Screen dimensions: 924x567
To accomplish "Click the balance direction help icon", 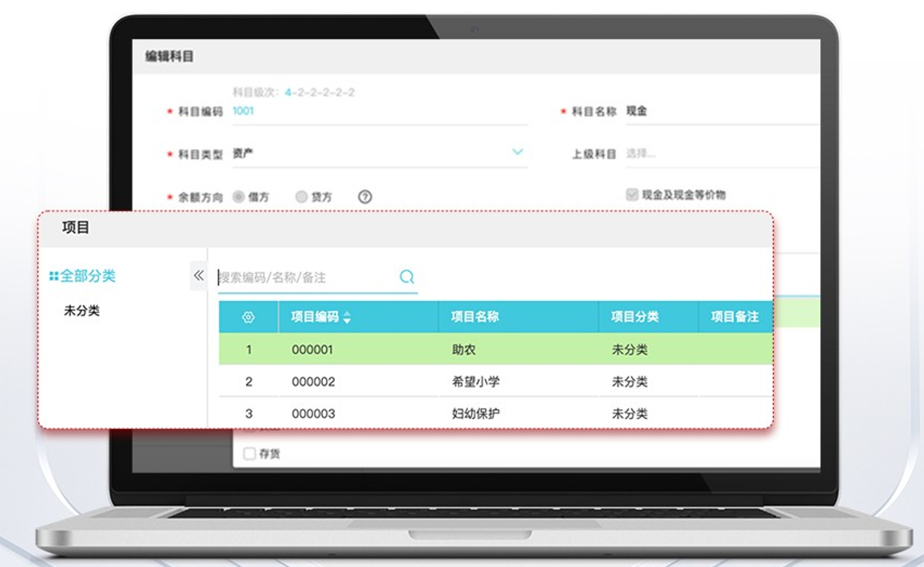I will click(365, 197).
